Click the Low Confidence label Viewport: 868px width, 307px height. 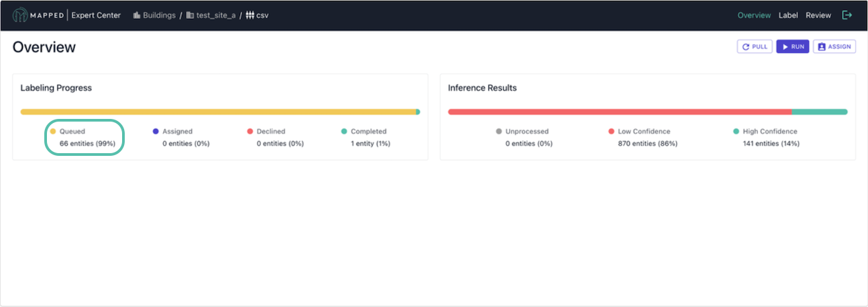(x=644, y=132)
